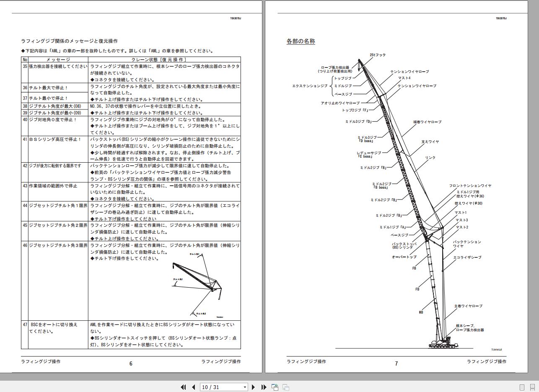Click the go to previous view icon
Image resolution: width=539 pixels, height=392 pixels.
(275, 387)
